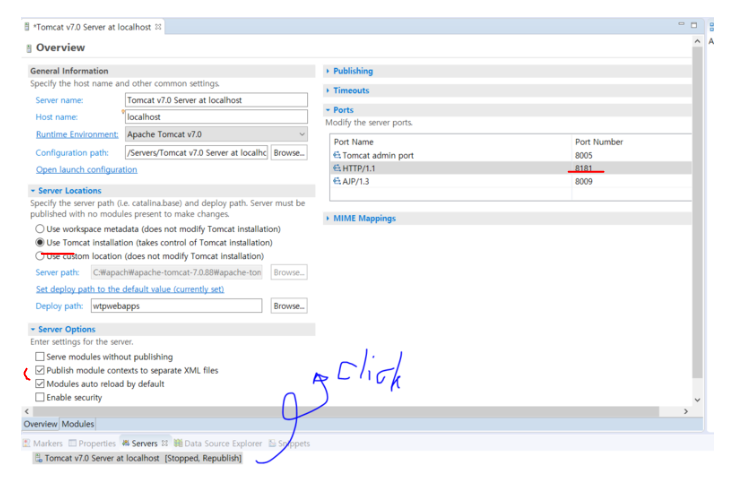The height and width of the screenshot is (487, 738).
Task: Click the Properties view icon
Action: coord(72,443)
